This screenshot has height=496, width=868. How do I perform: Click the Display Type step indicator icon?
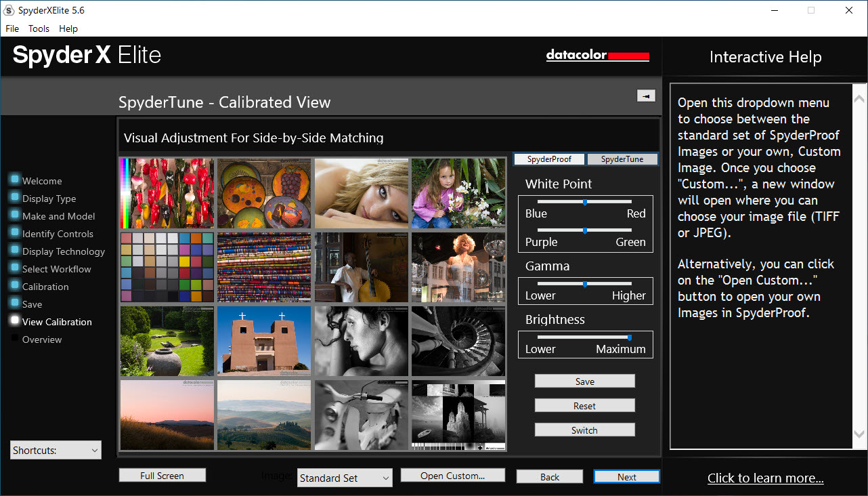15,197
